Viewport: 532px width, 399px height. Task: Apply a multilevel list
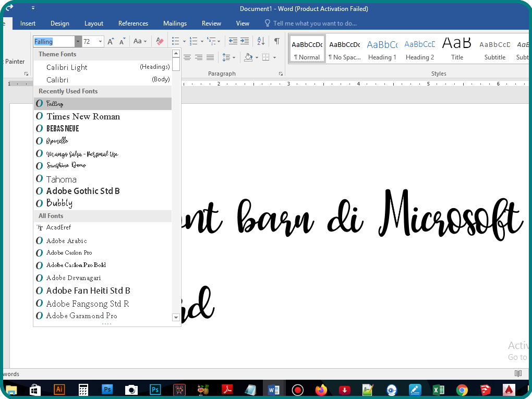tap(211, 41)
